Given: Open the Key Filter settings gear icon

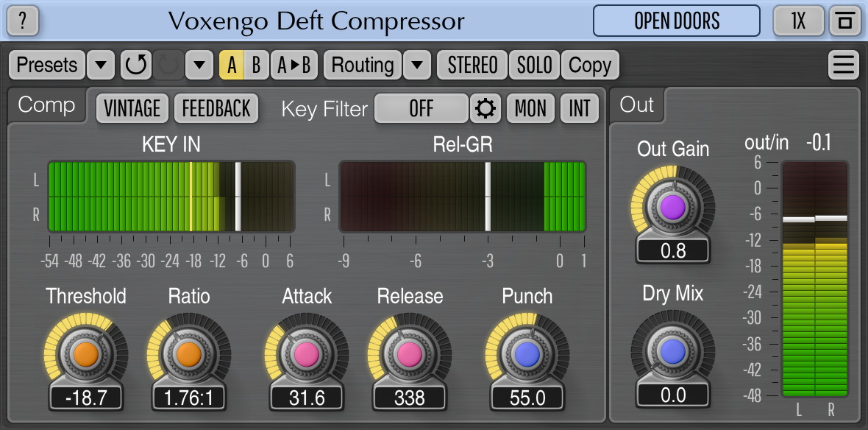Looking at the screenshot, I should click(x=485, y=108).
